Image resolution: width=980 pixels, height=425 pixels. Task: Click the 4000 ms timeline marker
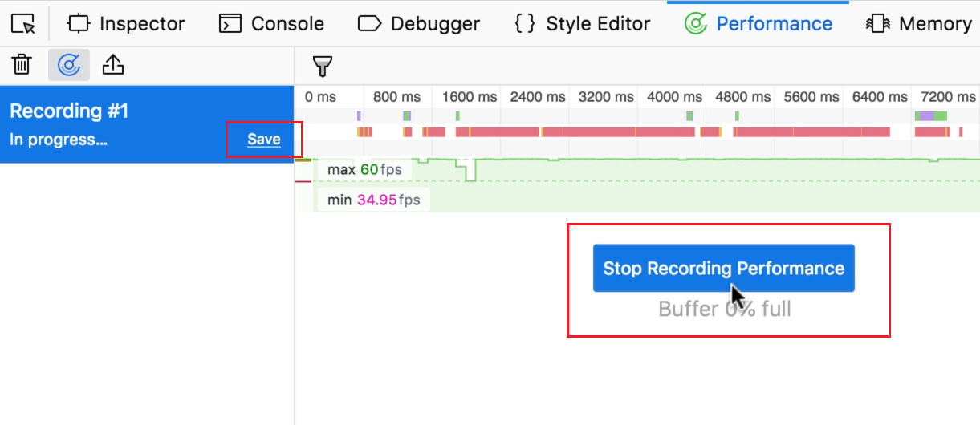pyautogui.click(x=674, y=97)
